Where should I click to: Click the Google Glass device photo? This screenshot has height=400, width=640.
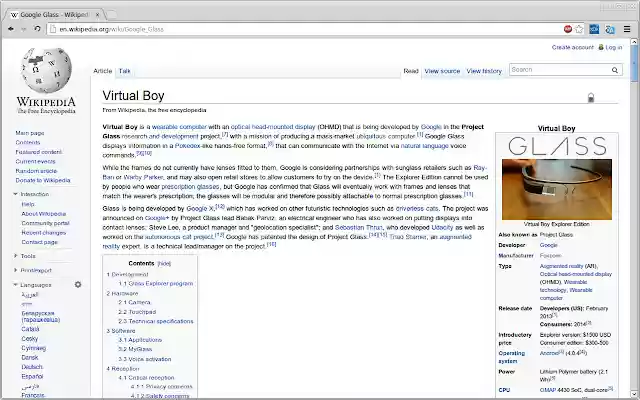tap(557, 189)
